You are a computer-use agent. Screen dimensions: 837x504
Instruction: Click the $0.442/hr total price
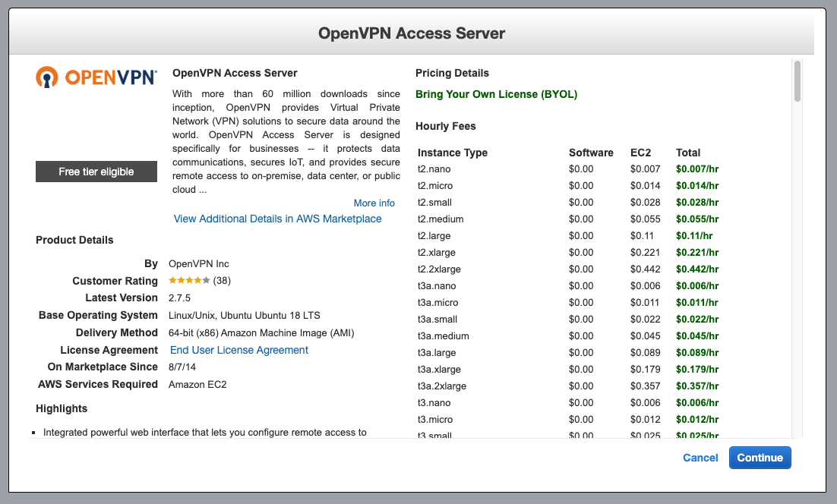coord(697,269)
